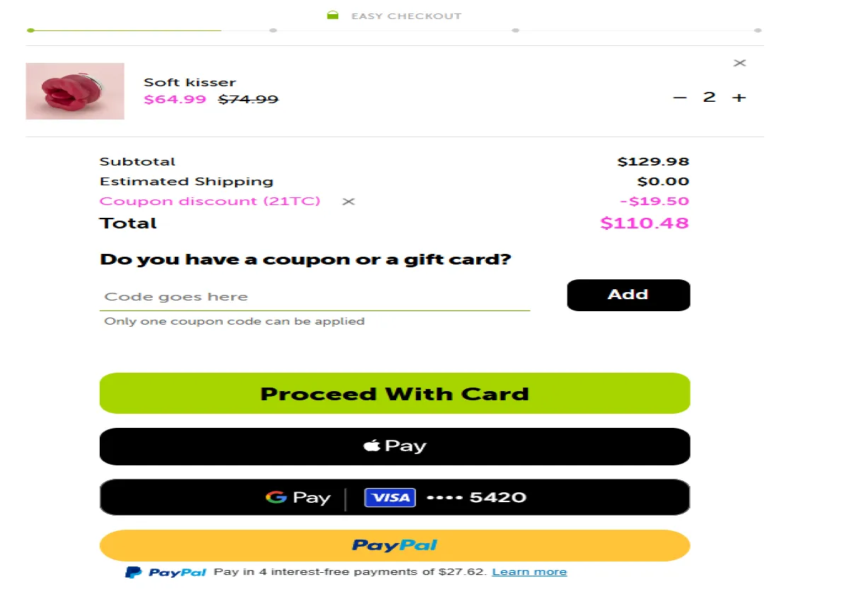Image resolution: width=849 pixels, height=616 pixels.
Task: Click the shopping bag icon near Easy Checkout
Action: pyautogui.click(x=333, y=14)
